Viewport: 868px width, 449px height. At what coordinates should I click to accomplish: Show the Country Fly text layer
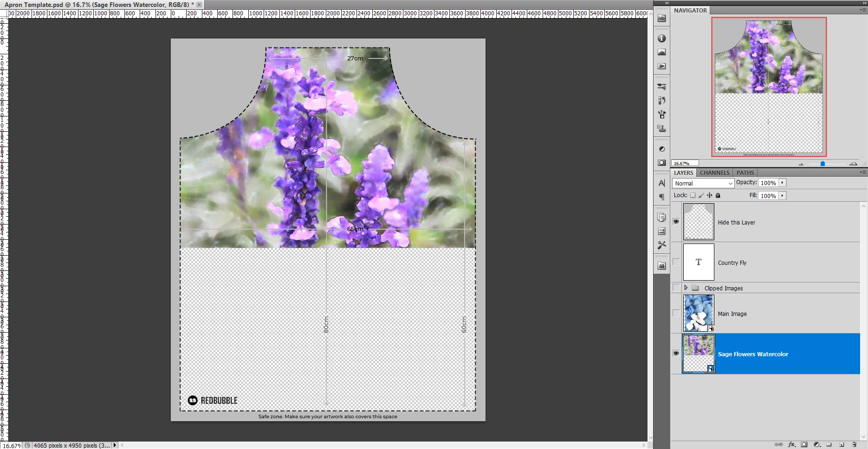pos(676,262)
